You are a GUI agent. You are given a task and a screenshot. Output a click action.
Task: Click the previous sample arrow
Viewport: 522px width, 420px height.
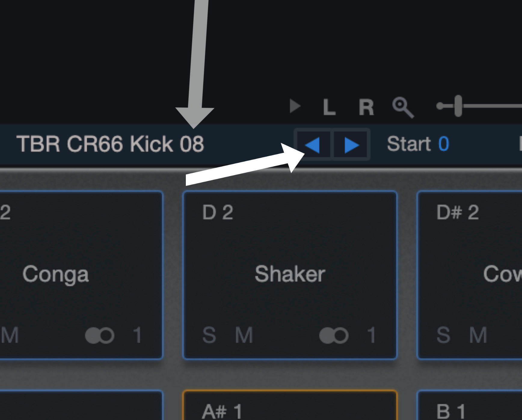pos(313,145)
